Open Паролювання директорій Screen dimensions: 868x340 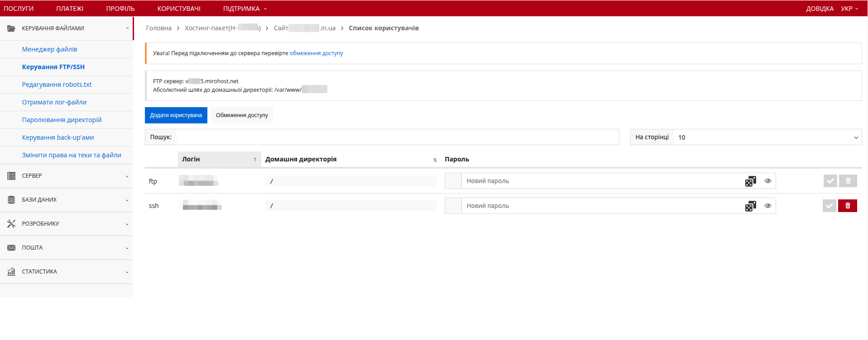coord(62,120)
